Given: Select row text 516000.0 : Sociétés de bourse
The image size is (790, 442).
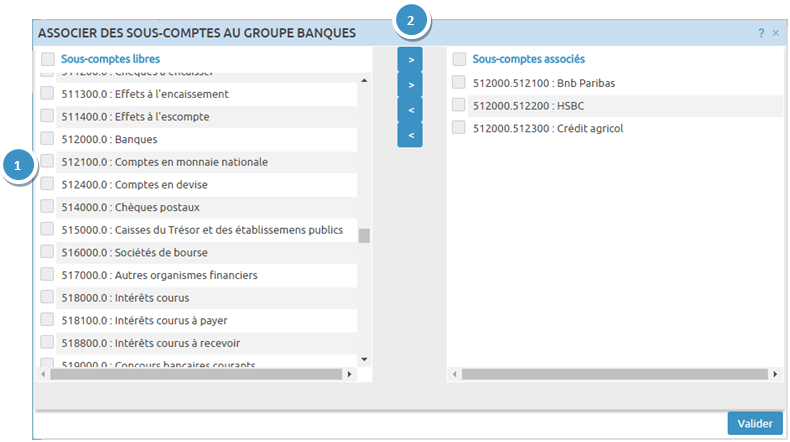Looking at the screenshot, I should pyautogui.click(x=135, y=253).
